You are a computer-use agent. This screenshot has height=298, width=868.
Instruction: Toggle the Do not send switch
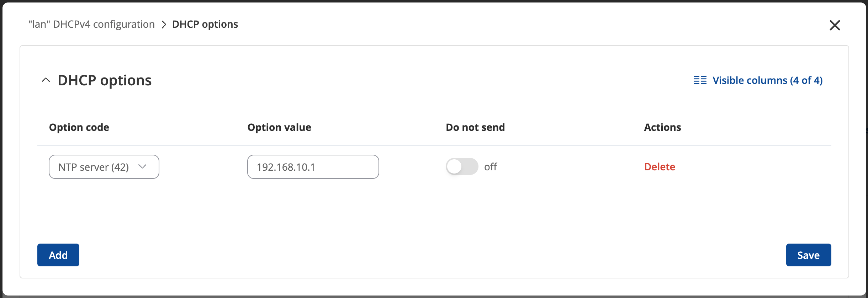pos(462,166)
